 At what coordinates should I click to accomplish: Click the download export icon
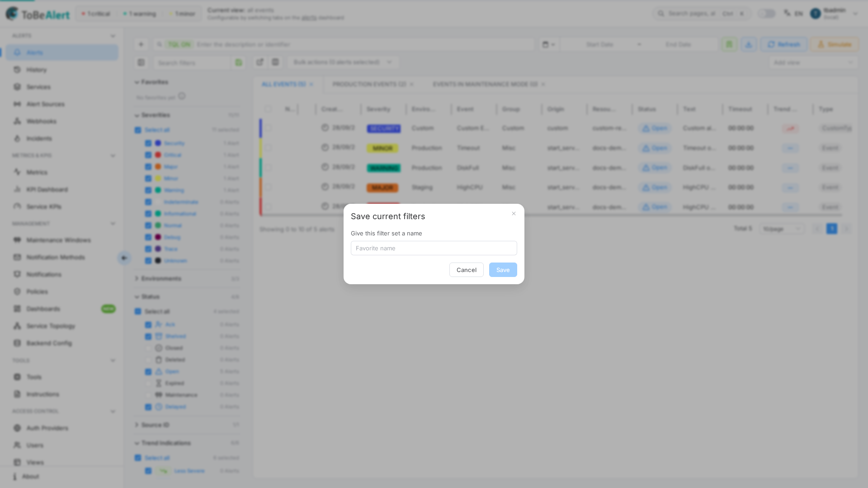(x=749, y=44)
